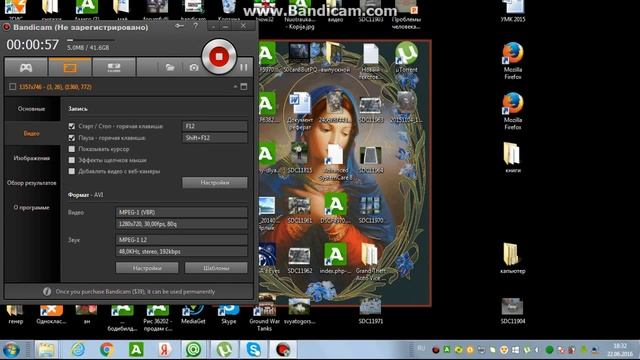Select the SDC11971 desktop image file
Screen dimensions: 640x360
click(x=371, y=311)
